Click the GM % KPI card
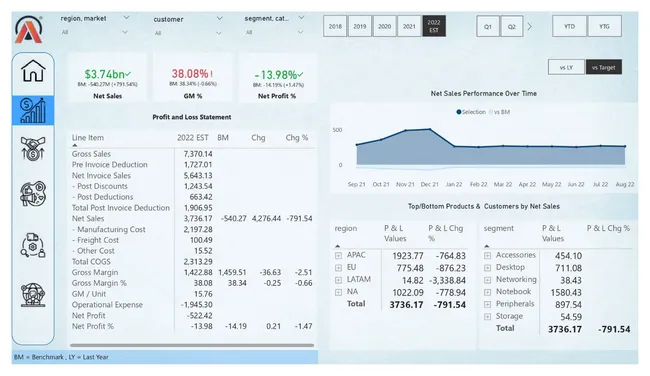The width and height of the screenshot is (650, 376). tap(193, 77)
